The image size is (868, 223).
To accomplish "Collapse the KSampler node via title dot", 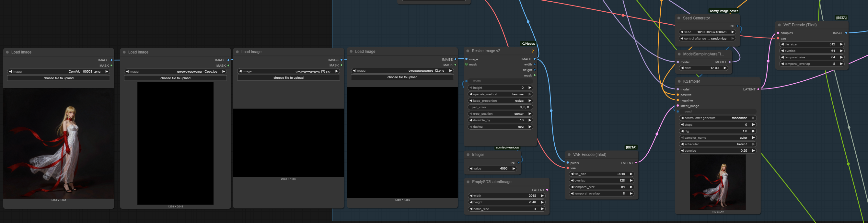I will [x=679, y=81].
